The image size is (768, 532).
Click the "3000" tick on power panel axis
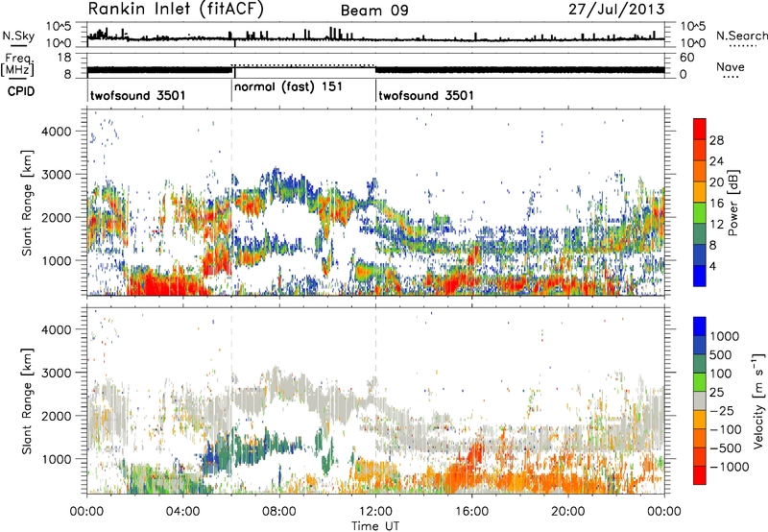click(59, 175)
